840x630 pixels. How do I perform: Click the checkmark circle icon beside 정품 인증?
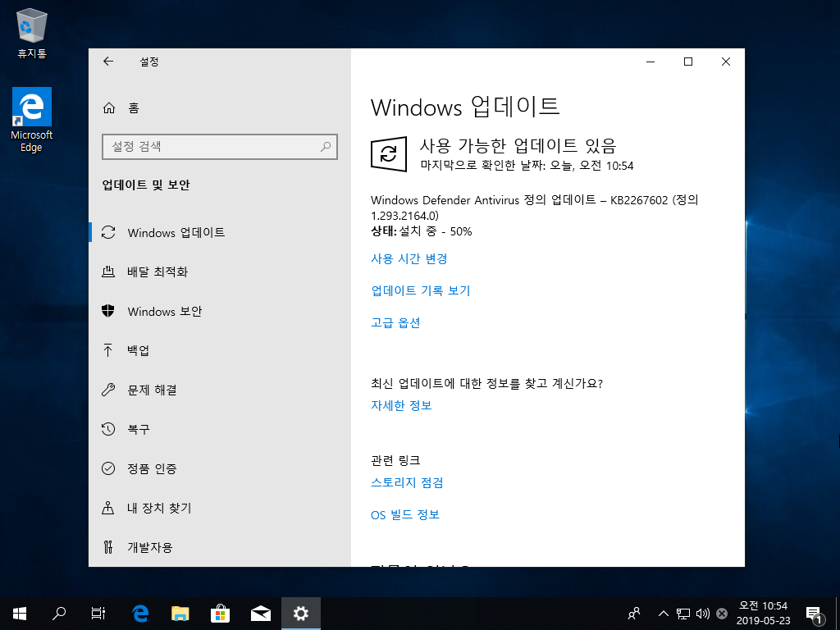pyautogui.click(x=108, y=468)
